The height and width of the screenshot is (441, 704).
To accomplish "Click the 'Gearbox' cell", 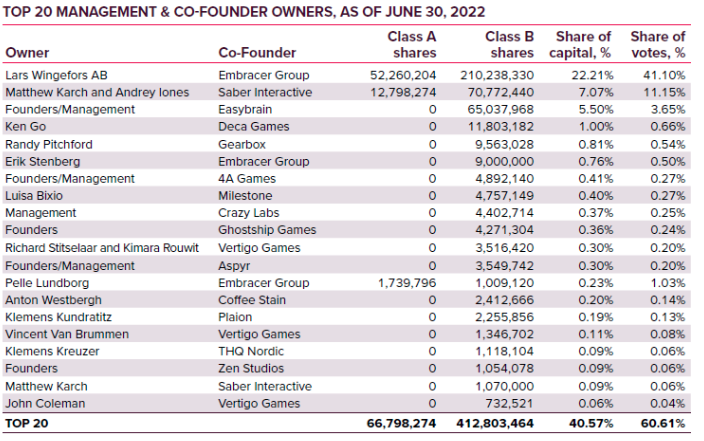I will point(242,145).
